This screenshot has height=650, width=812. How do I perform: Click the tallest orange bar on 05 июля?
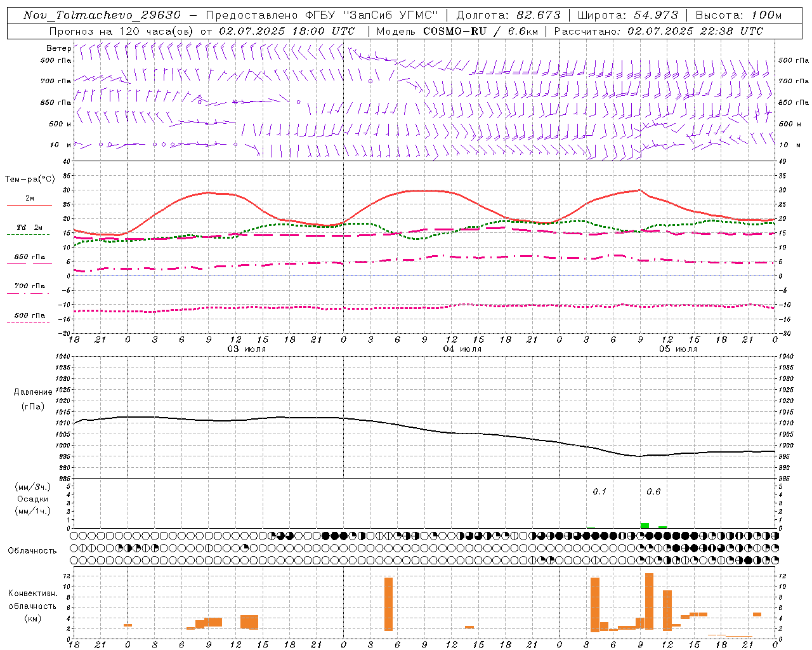click(x=649, y=600)
